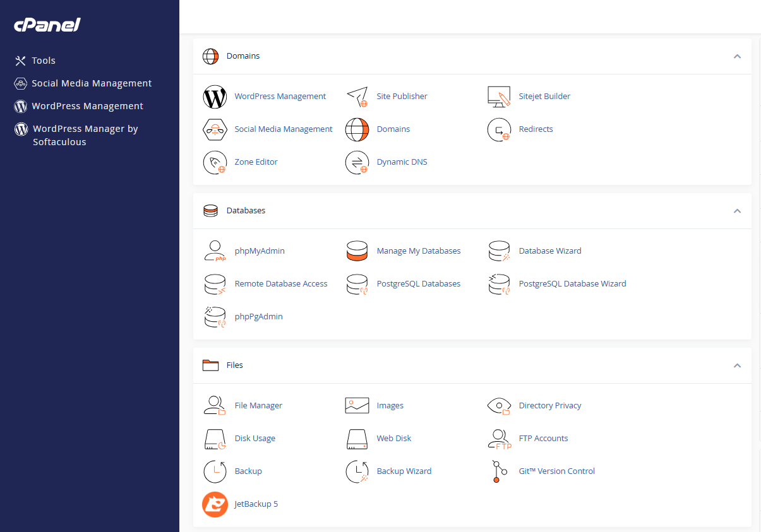Open Social Media Management in the sidebar
Viewport: 761px width, 532px height.
pyautogui.click(x=83, y=83)
